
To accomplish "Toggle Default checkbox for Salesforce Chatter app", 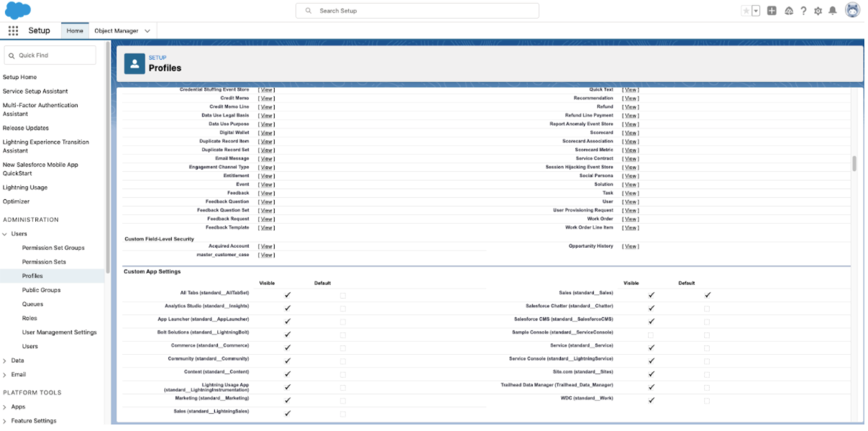I will (x=707, y=308).
